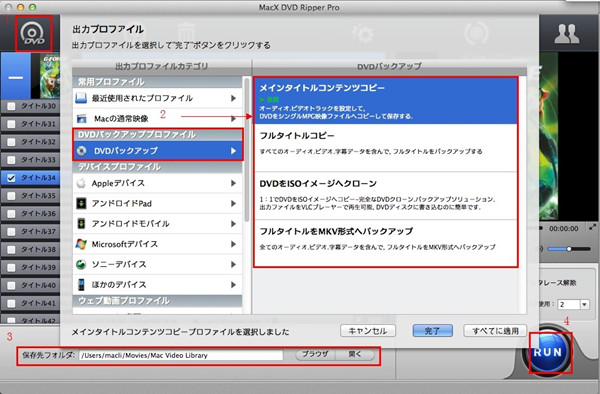Image resolution: width=600 pixels, height=394 pixels.
Task: Click the 00:00:00 playback time
Action: coord(564,229)
